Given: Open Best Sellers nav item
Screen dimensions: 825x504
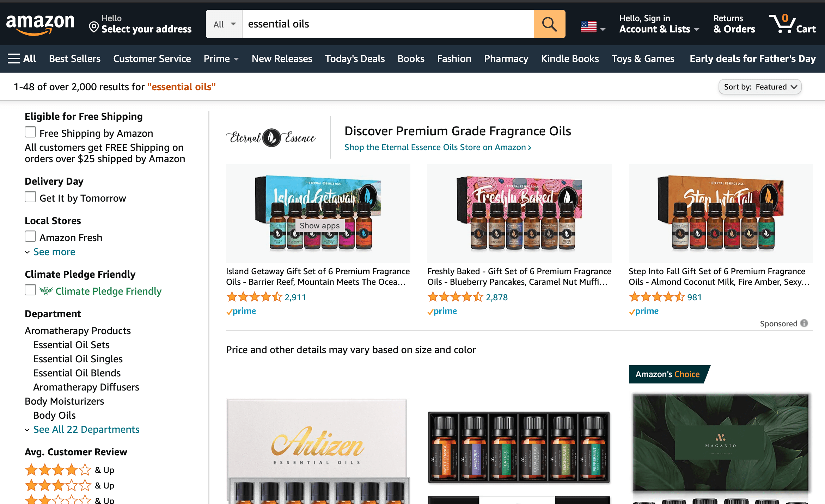Looking at the screenshot, I should [75, 59].
